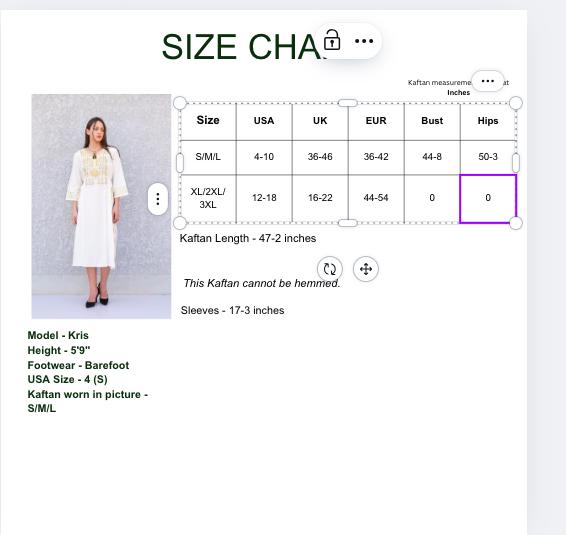Select the highlighted Hips cell containing 0
The width and height of the screenshot is (566, 535).
coord(488,199)
